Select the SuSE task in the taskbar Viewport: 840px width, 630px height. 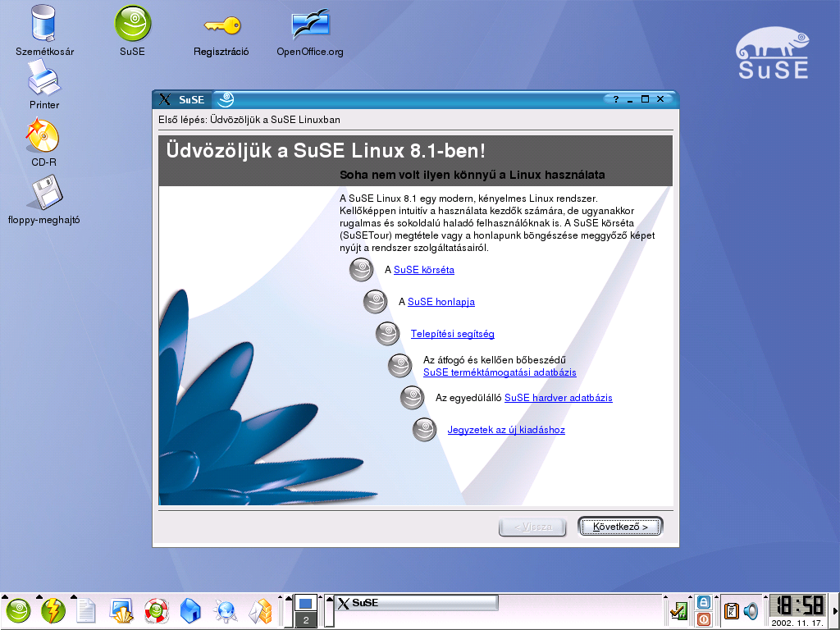point(416,603)
